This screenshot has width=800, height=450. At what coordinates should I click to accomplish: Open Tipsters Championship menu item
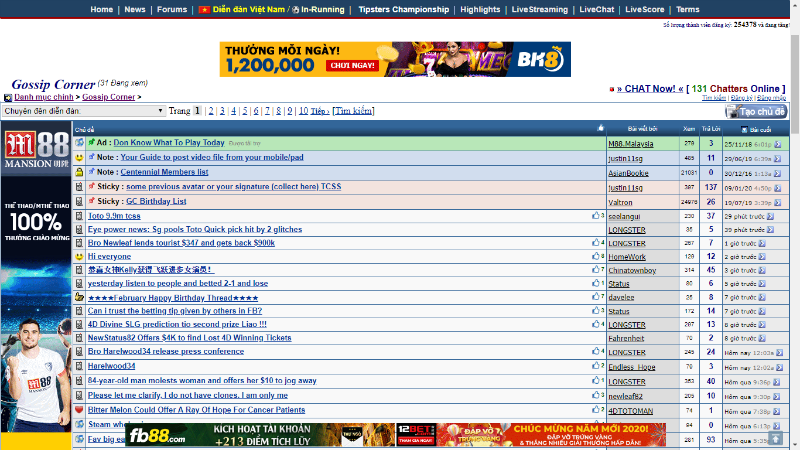coord(404,9)
